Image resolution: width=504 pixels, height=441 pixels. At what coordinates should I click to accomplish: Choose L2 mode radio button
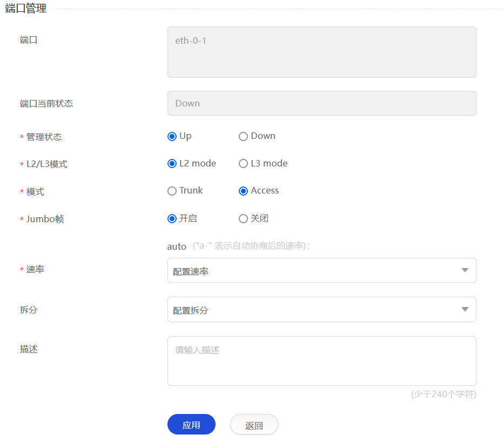pyautogui.click(x=172, y=164)
